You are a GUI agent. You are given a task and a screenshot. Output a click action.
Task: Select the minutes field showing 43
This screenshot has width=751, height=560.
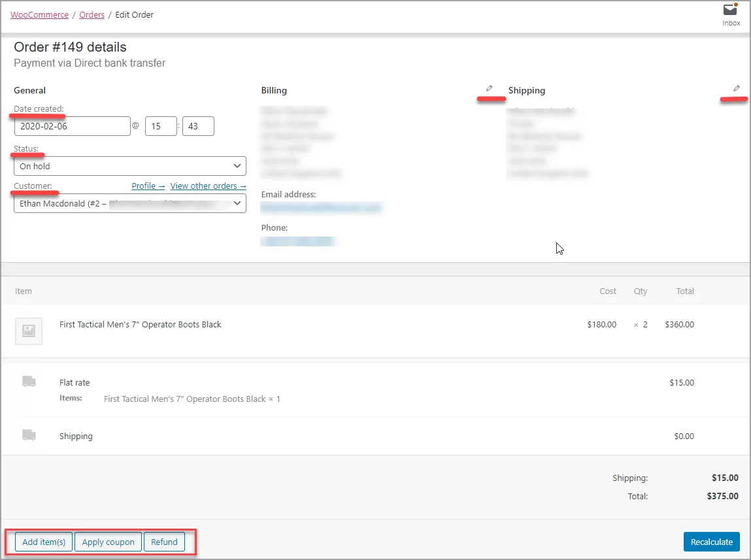[198, 125]
